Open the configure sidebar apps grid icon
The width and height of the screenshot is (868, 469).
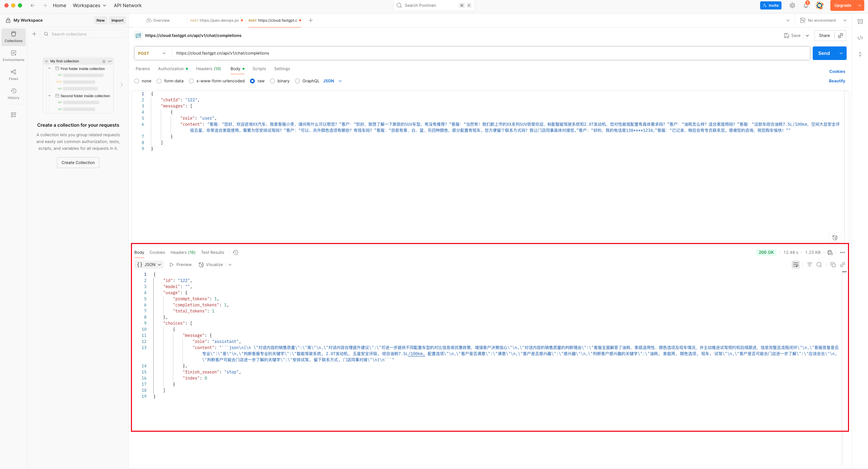coord(14,115)
